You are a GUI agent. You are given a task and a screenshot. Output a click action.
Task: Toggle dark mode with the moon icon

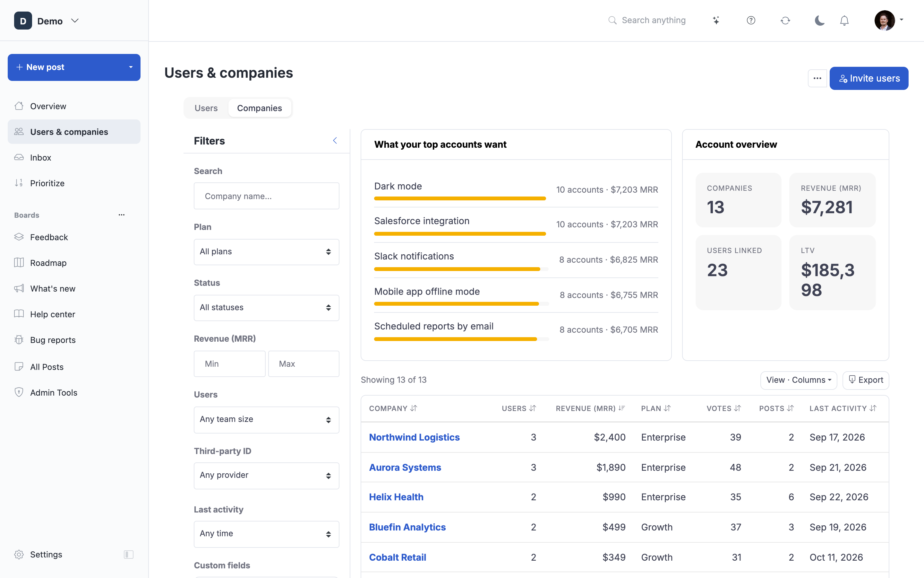coord(819,21)
